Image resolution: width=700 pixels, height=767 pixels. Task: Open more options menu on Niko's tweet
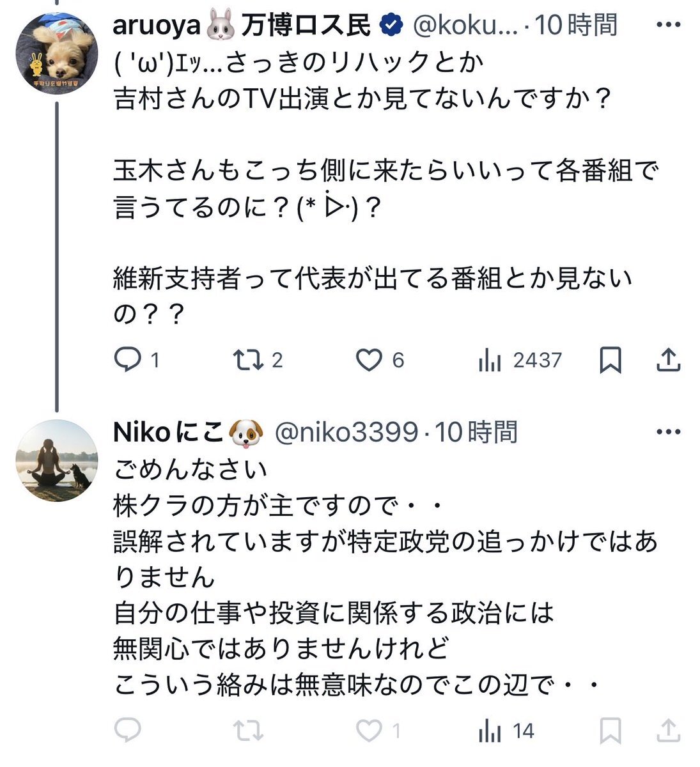pos(669,432)
